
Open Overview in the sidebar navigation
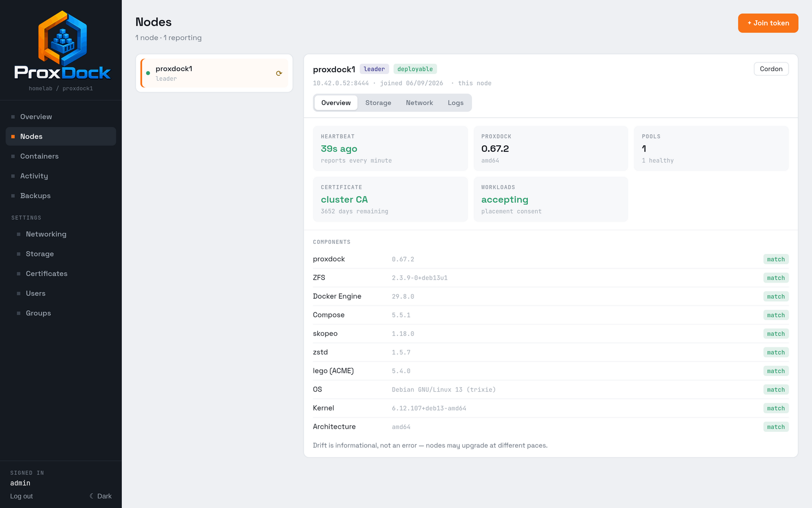pyautogui.click(x=61, y=117)
